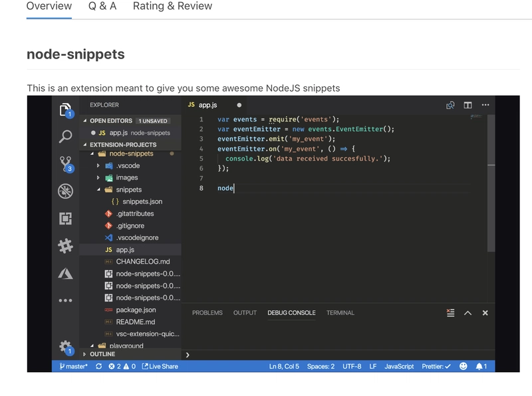The width and height of the screenshot is (532, 396).
Task: Open the TERMINAL panel tab
Action: coord(340,313)
